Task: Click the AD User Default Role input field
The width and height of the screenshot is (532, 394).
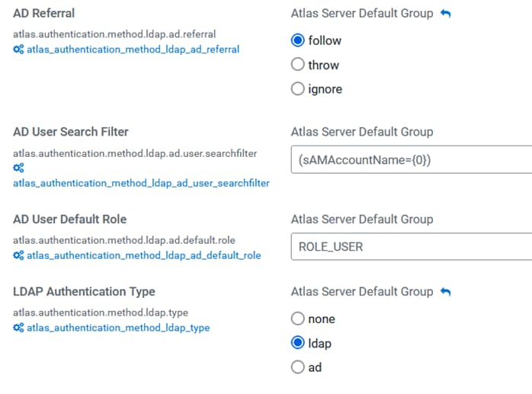Action: (412, 247)
